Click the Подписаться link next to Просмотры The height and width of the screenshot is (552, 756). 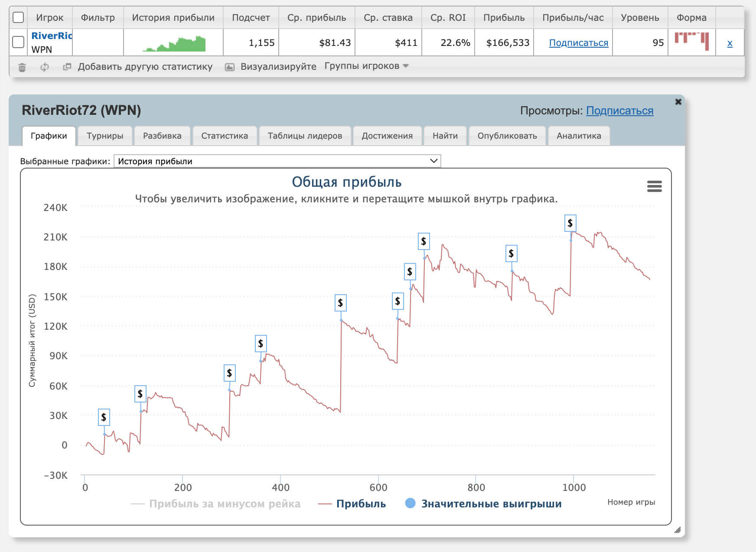click(619, 111)
